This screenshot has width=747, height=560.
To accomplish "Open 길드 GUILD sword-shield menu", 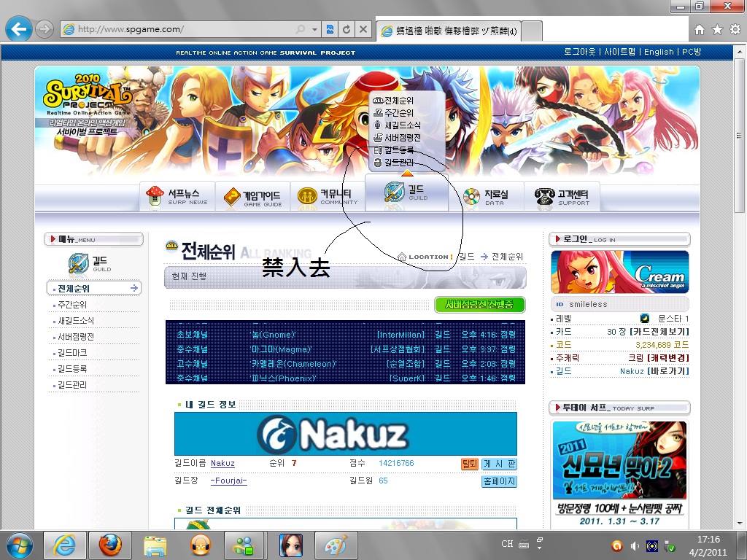I will pos(406,192).
